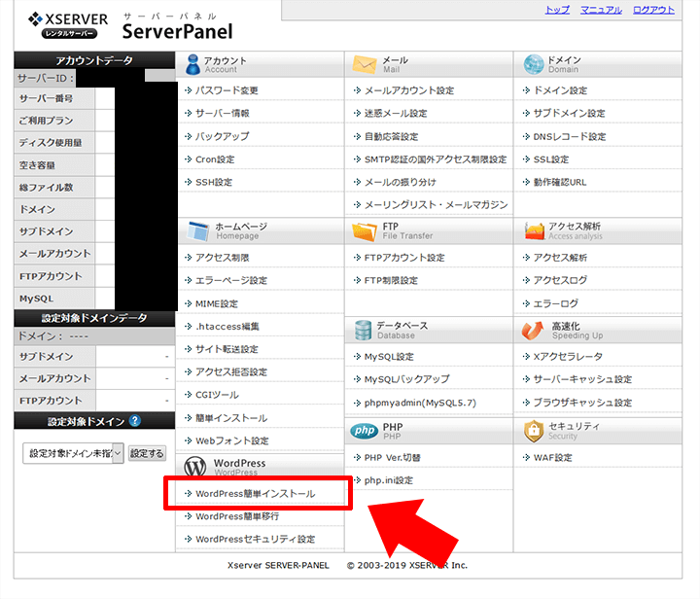Open DNSレコード設定
The image size is (700, 599).
click(570, 136)
